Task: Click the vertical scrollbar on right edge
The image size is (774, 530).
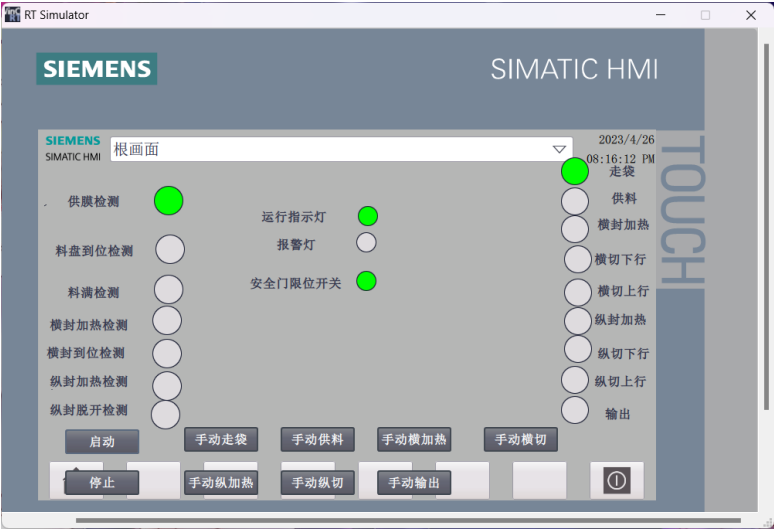Action: (x=766, y=226)
